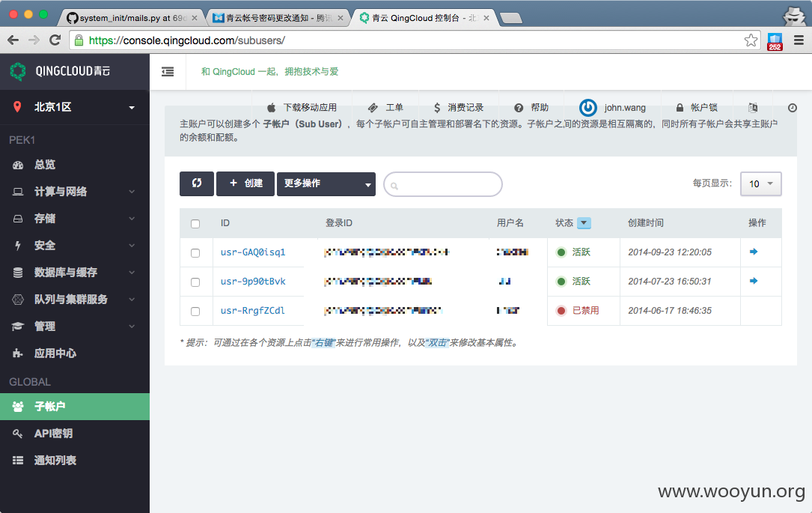Viewport: 812px width, 513px height.
Task: Reload the page with browser reload icon
Action: coord(55,40)
